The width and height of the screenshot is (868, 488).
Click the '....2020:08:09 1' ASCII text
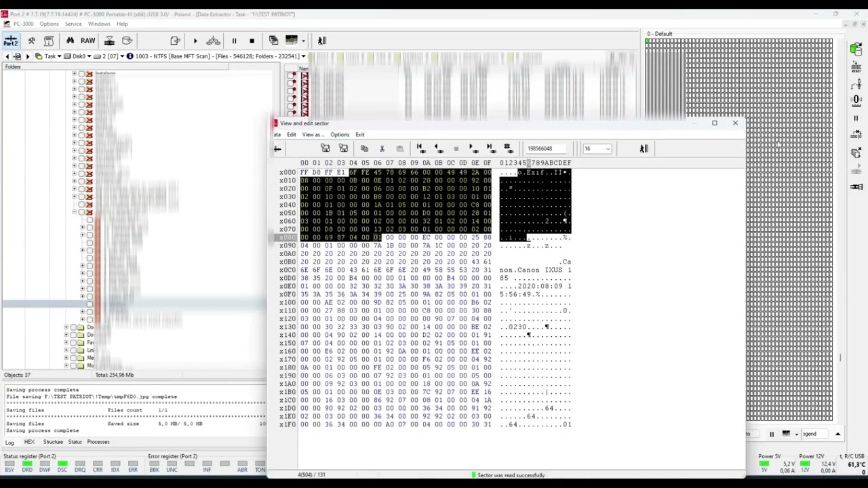(536, 286)
